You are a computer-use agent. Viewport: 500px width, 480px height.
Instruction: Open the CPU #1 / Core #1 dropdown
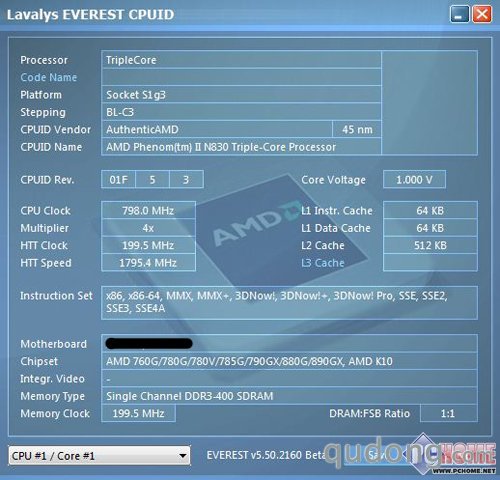99,455
